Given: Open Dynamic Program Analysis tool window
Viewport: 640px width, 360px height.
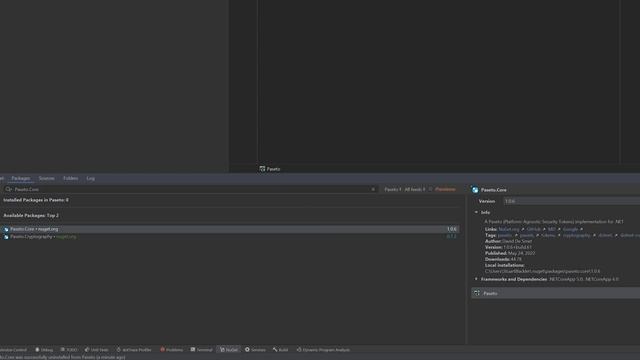Looking at the screenshot, I should 323,350.
